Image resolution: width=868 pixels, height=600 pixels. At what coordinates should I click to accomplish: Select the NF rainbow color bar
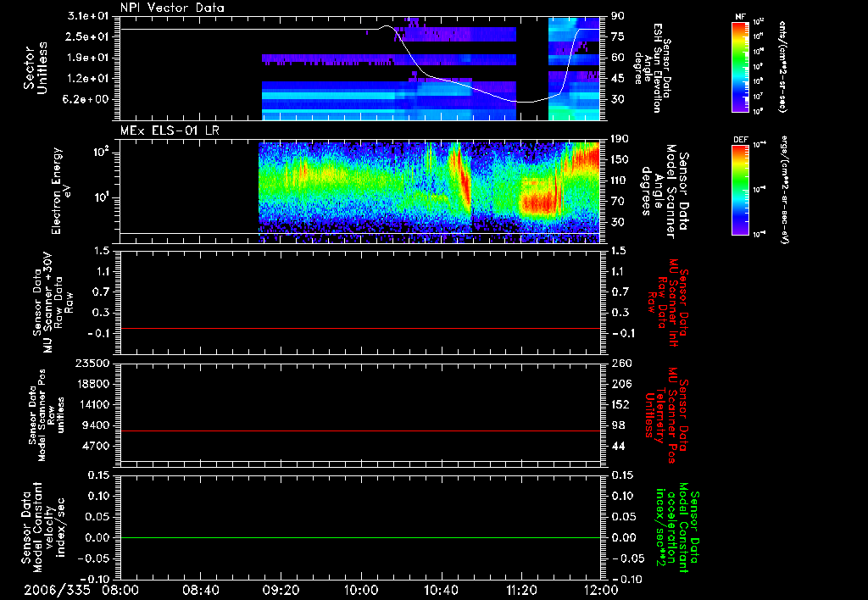tap(741, 67)
